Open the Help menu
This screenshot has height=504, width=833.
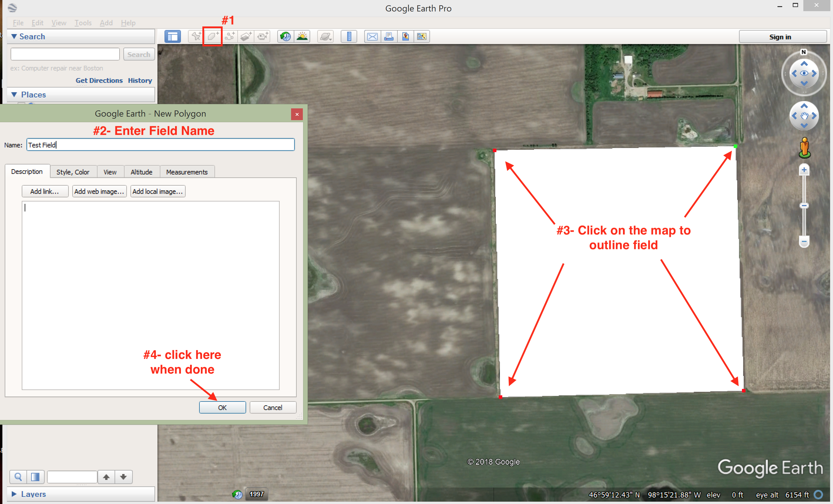tap(128, 23)
